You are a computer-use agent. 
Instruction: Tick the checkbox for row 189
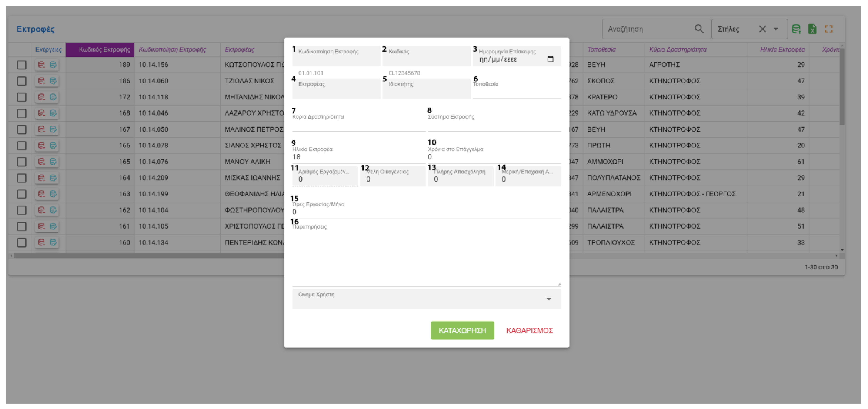22,65
